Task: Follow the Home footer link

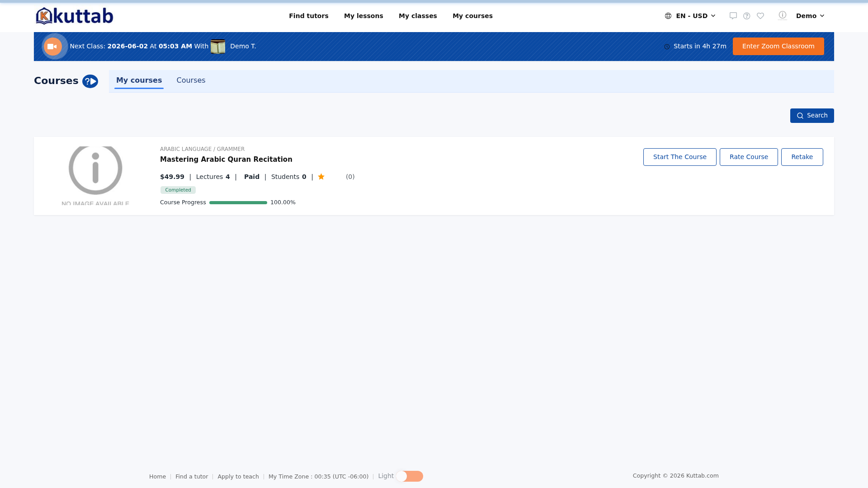Action: click(x=157, y=477)
